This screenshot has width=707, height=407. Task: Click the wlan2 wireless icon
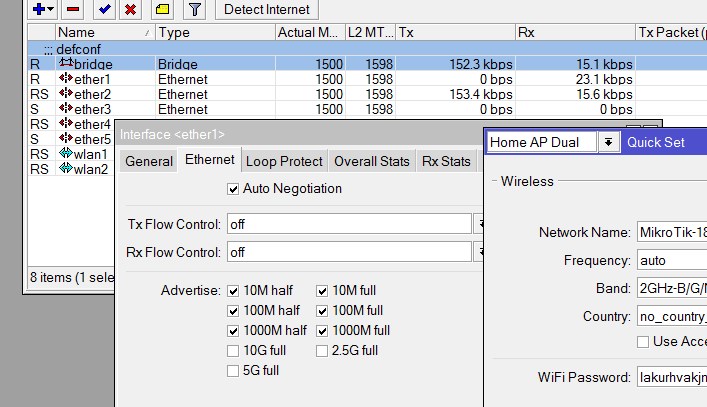pos(66,169)
